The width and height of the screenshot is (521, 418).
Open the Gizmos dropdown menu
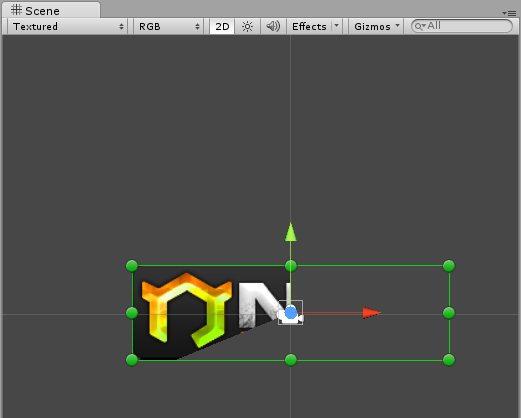coord(376,26)
